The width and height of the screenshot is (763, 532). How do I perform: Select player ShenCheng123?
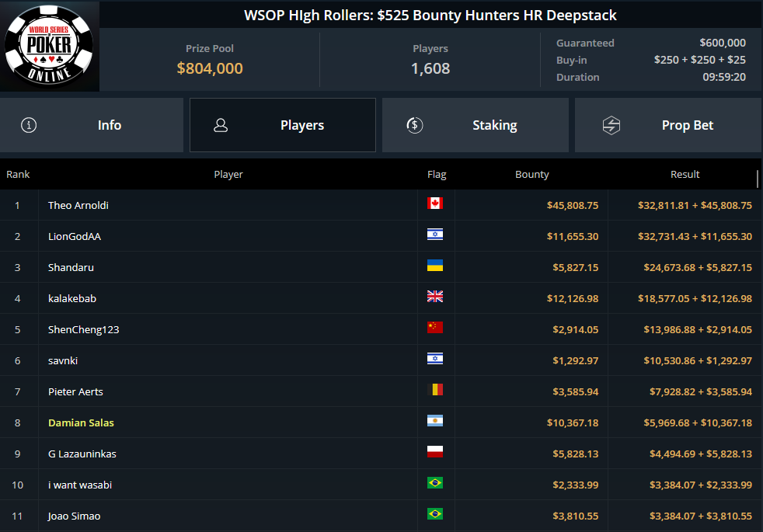[84, 330]
